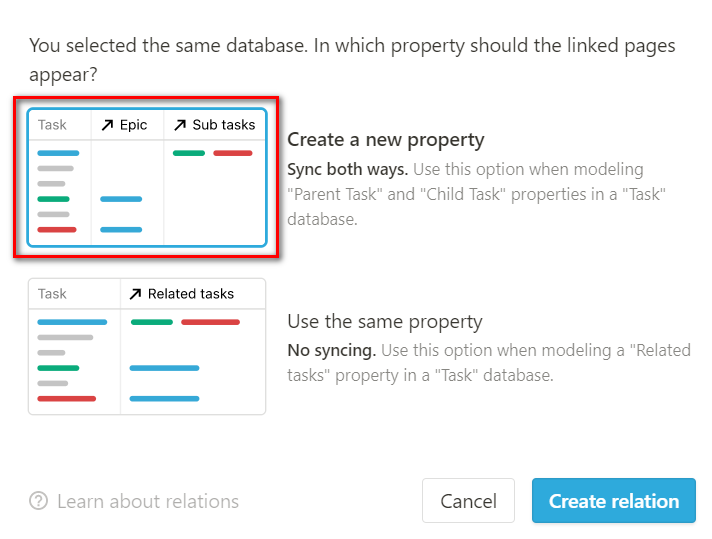The width and height of the screenshot is (712, 539).
Task: Choose the Create a new property heading
Action: (x=386, y=139)
